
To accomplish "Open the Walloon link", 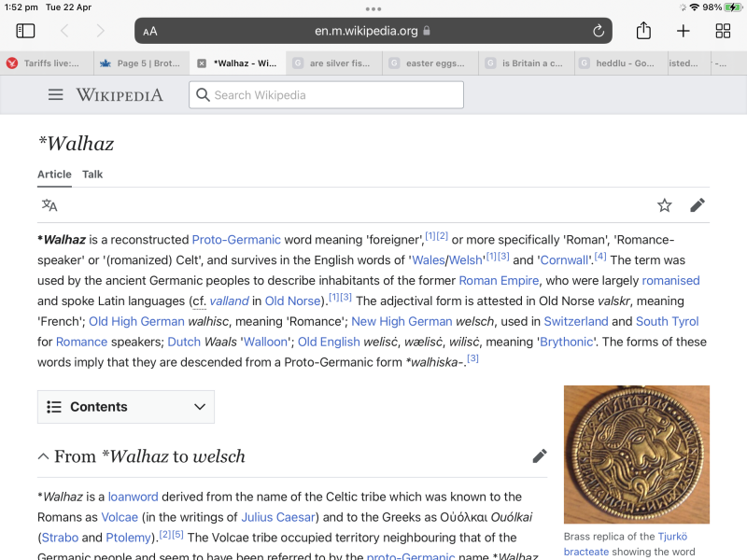I will (266, 342).
